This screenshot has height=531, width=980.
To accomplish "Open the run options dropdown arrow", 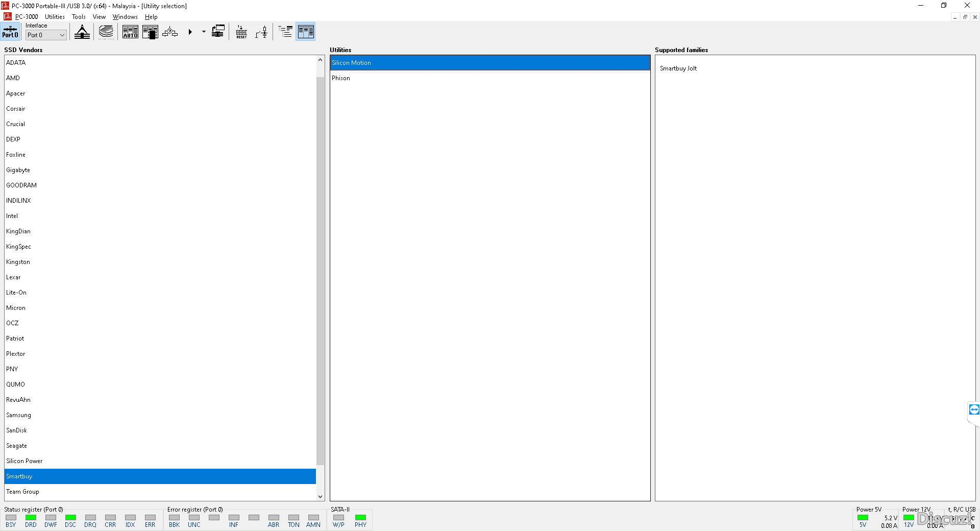I will click(204, 32).
